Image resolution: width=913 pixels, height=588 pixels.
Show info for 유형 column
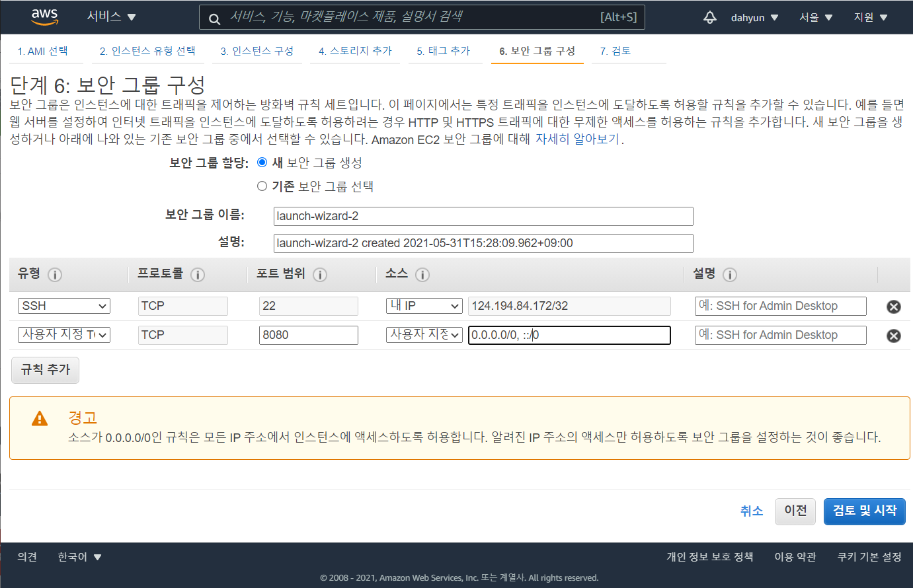tap(55, 275)
